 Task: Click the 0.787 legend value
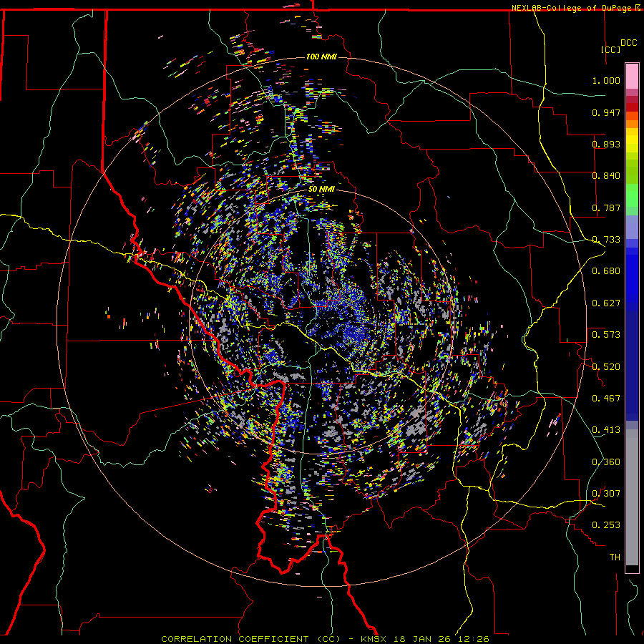tap(606, 208)
